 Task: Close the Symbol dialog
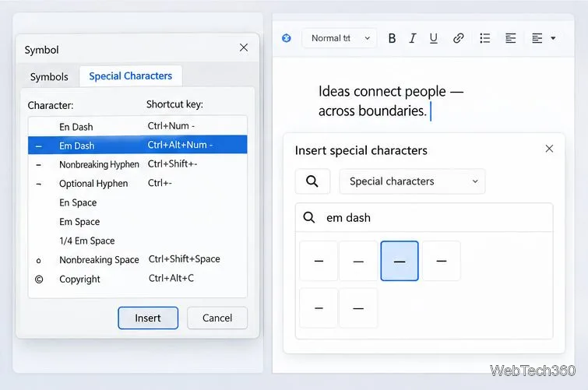pos(244,47)
